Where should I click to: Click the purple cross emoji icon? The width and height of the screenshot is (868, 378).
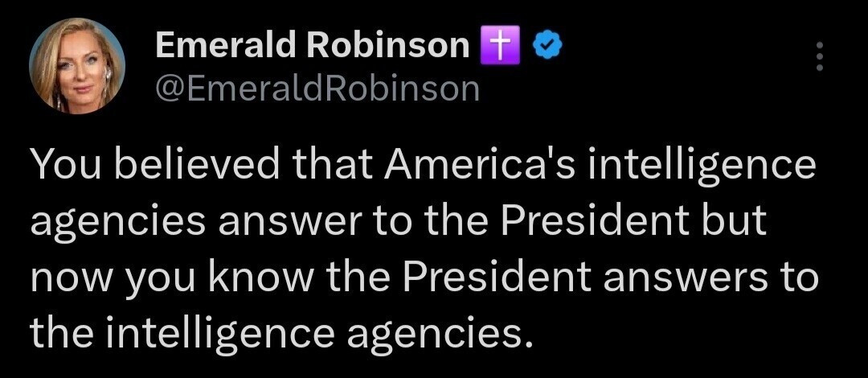(x=500, y=46)
